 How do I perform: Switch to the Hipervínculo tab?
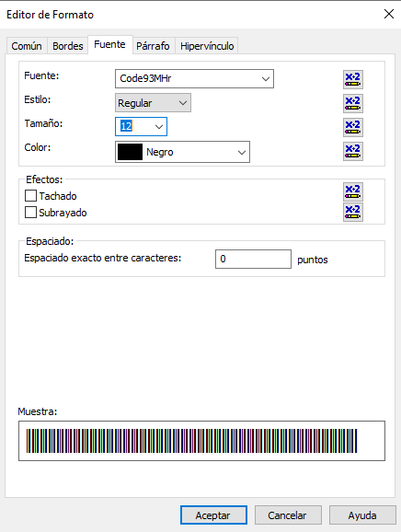click(x=207, y=46)
